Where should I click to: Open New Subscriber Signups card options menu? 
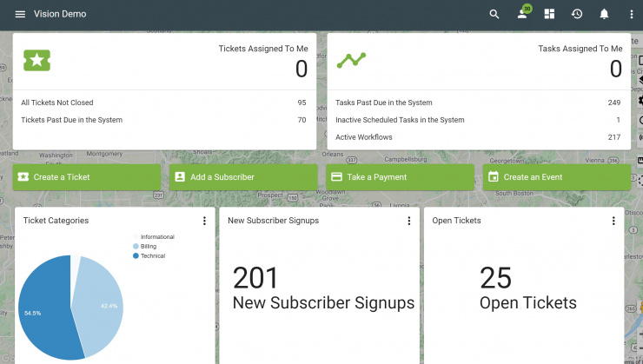[409, 221]
